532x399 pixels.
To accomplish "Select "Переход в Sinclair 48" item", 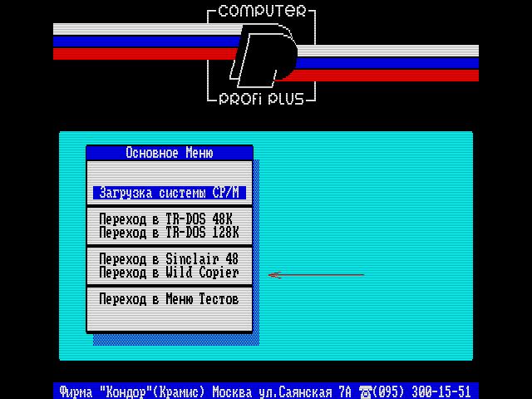I will pos(169,259).
